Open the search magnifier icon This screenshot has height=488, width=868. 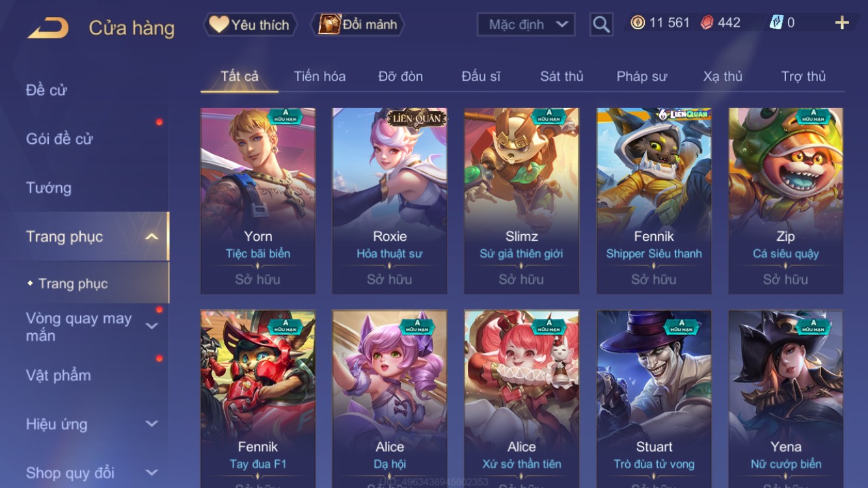coord(601,25)
